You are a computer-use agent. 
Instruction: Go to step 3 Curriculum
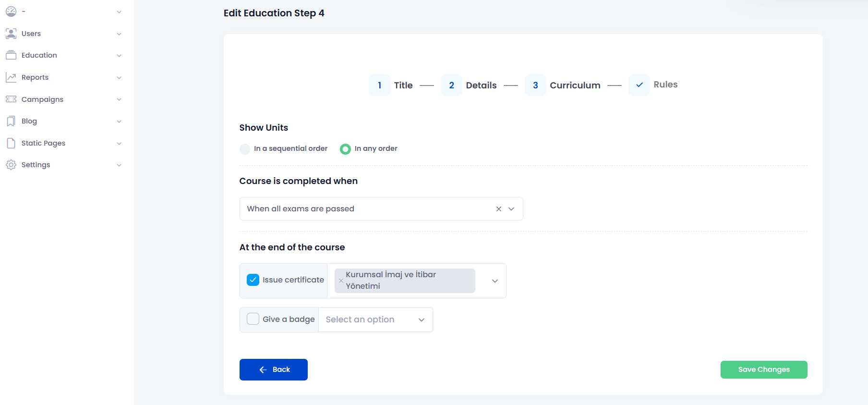(x=535, y=86)
